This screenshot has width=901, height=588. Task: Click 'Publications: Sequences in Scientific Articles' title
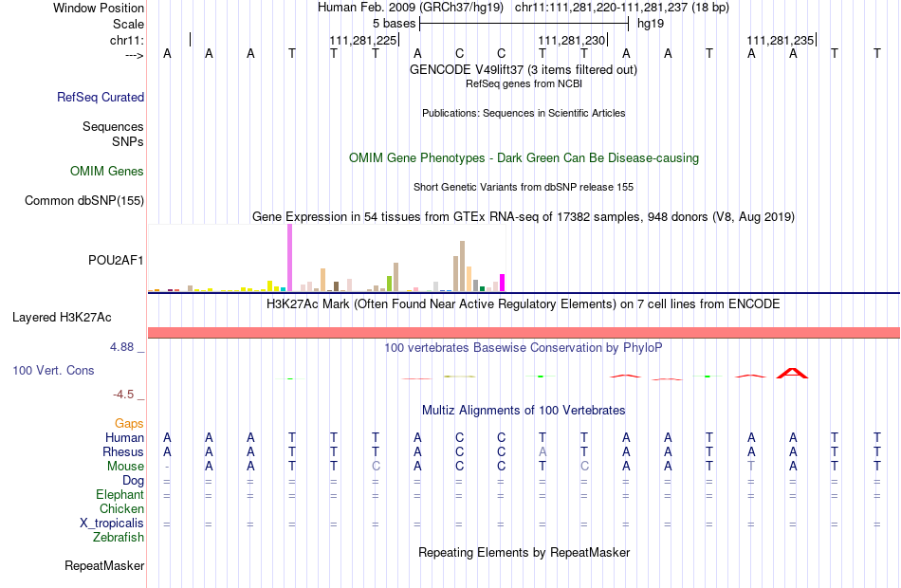point(524,113)
